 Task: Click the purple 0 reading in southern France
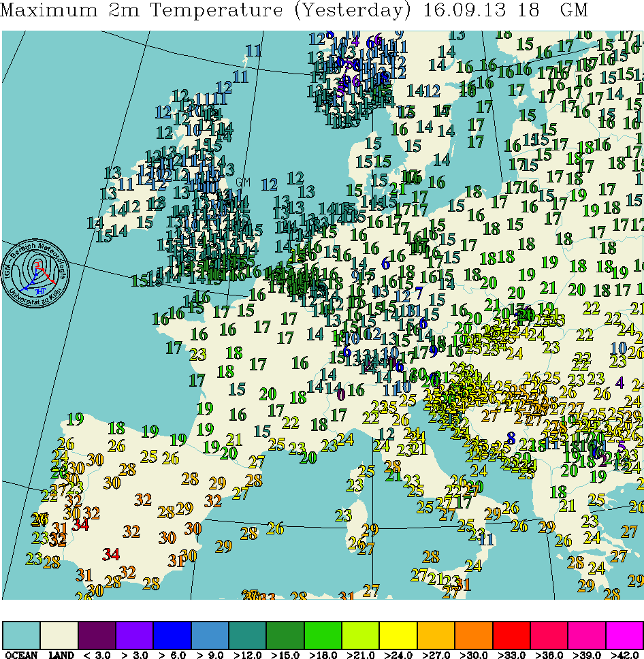[x=340, y=393]
